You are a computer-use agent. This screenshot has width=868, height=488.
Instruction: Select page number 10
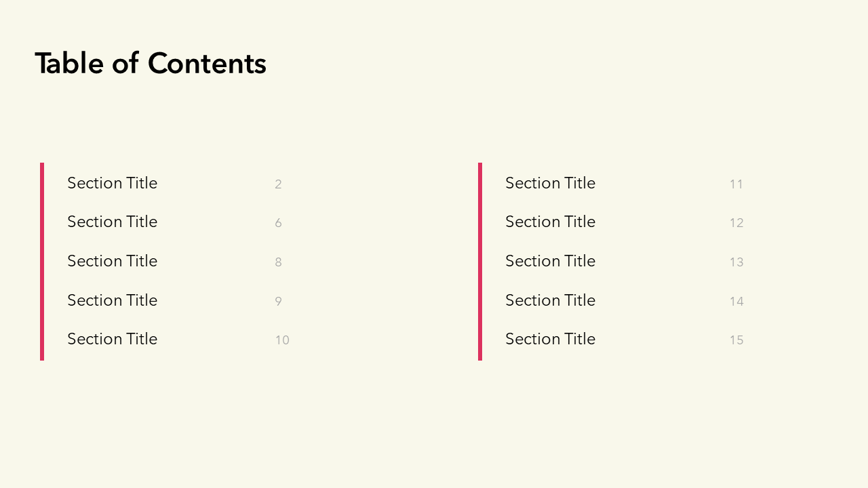(x=282, y=340)
